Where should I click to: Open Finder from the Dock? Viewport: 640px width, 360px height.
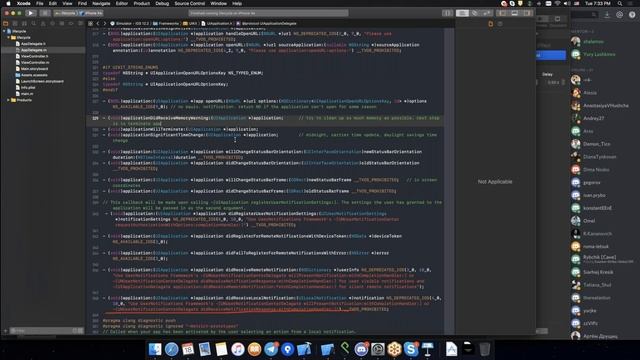click(x=155, y=349)
